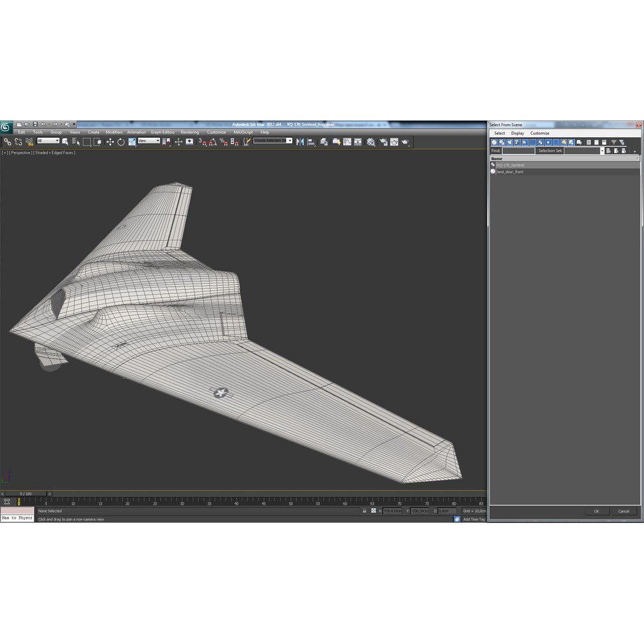Open the reference coordinate system 'View' dropdown
644x644 pixels.
click(148, 141)
